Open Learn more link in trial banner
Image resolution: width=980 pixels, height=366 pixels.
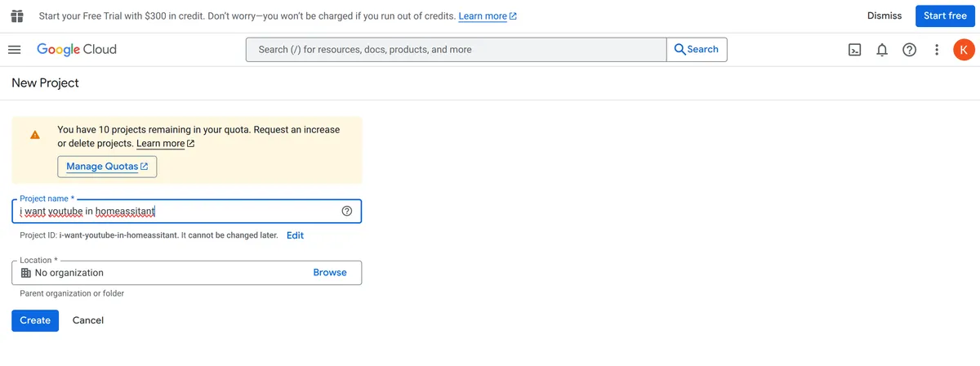488,16
